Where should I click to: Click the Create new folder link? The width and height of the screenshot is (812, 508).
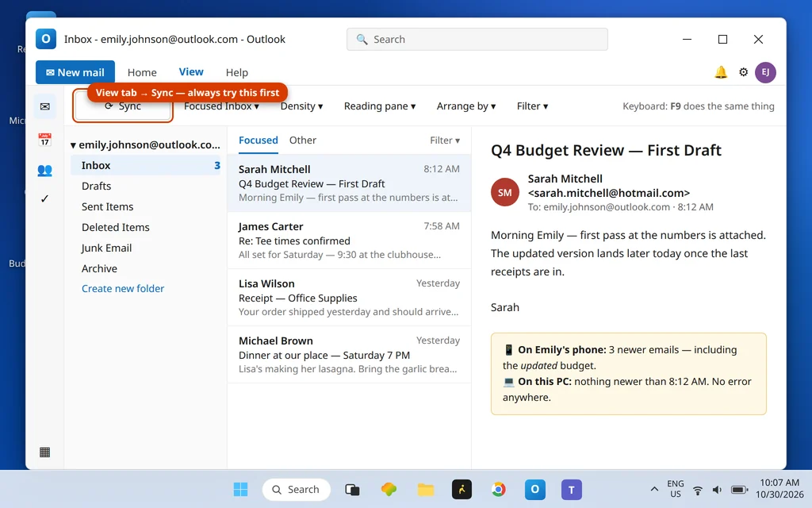click(123, 288)
